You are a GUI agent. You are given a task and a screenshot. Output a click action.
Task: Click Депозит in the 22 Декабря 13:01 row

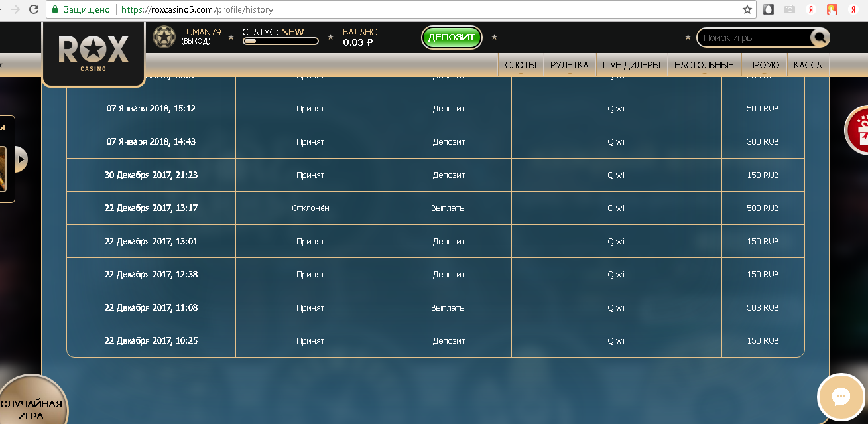tap(449, 241)
